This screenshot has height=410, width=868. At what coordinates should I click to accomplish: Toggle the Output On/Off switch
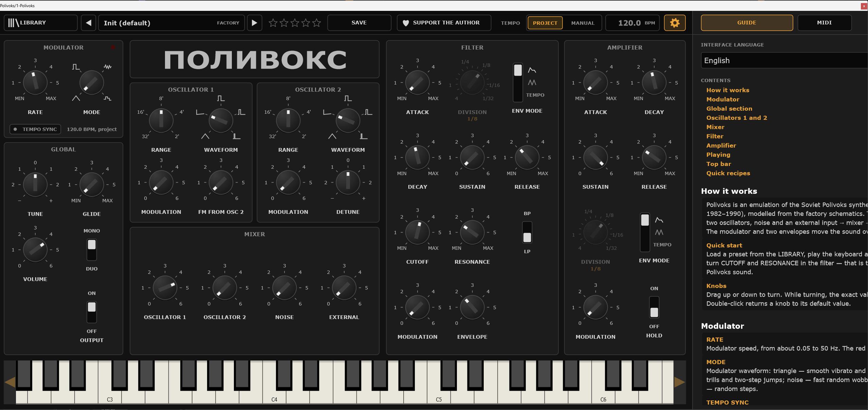click(x=92, y=312)
